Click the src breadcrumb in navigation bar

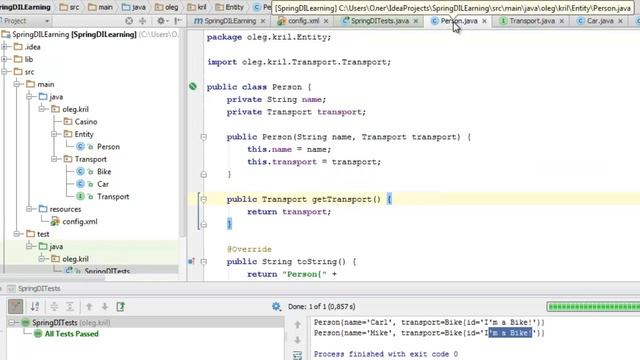pyautogui.click(x=69, y=7)
